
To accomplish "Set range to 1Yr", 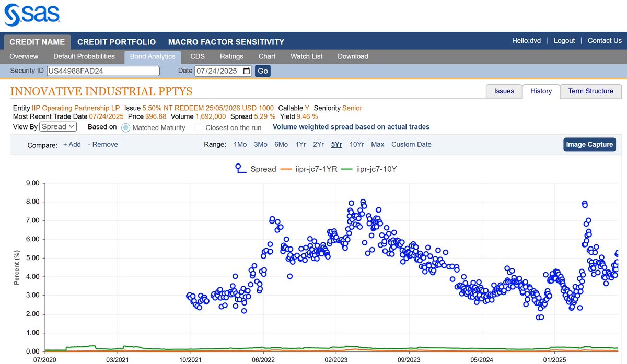I will 300,145.
